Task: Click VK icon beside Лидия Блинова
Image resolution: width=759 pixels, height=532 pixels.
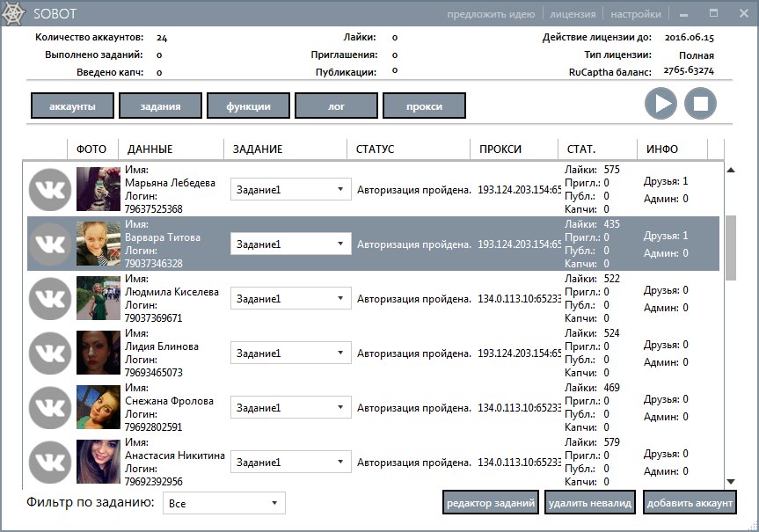Action: pos(51,353)
